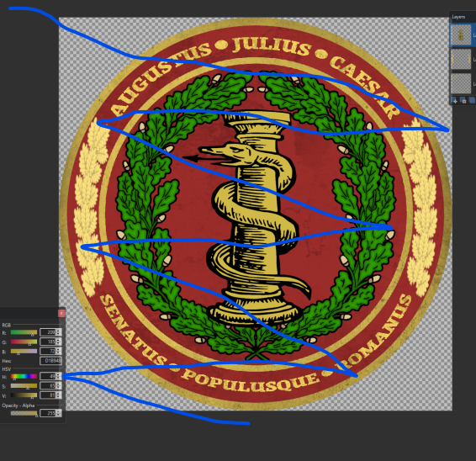Screen dimensions: 476x461
Task: Click the Hex color code field
Action: (50, 361)
